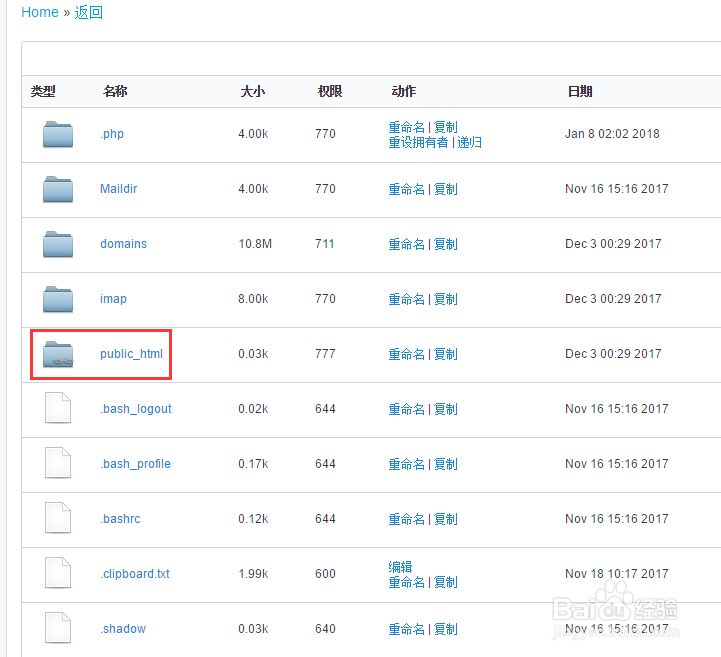This screenshot has height=657, width=721.
Task: Click 重命名 for the Maildir folder
Action: click(406, 189)
